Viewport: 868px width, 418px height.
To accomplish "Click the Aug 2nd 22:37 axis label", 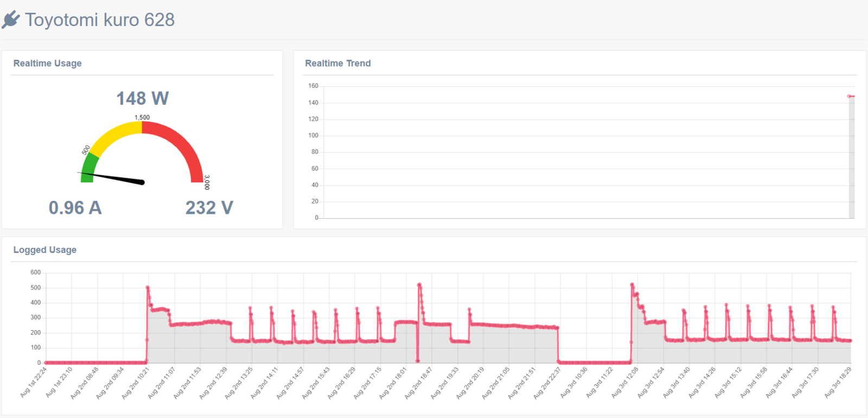I will [x=547, y=383].
